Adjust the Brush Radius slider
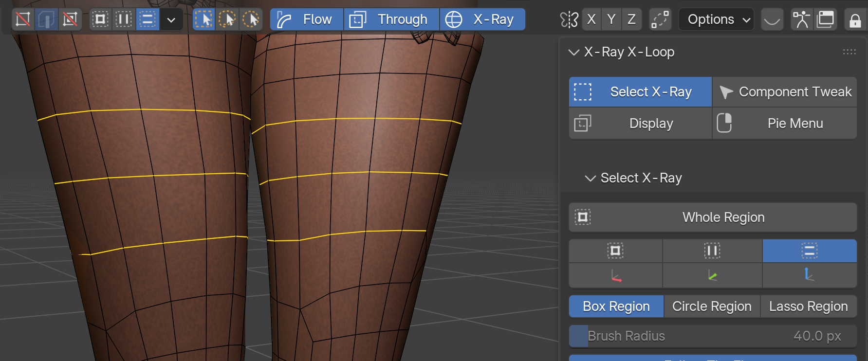The height and width of the screenshot is (361, 868). (x=713, y=336)
